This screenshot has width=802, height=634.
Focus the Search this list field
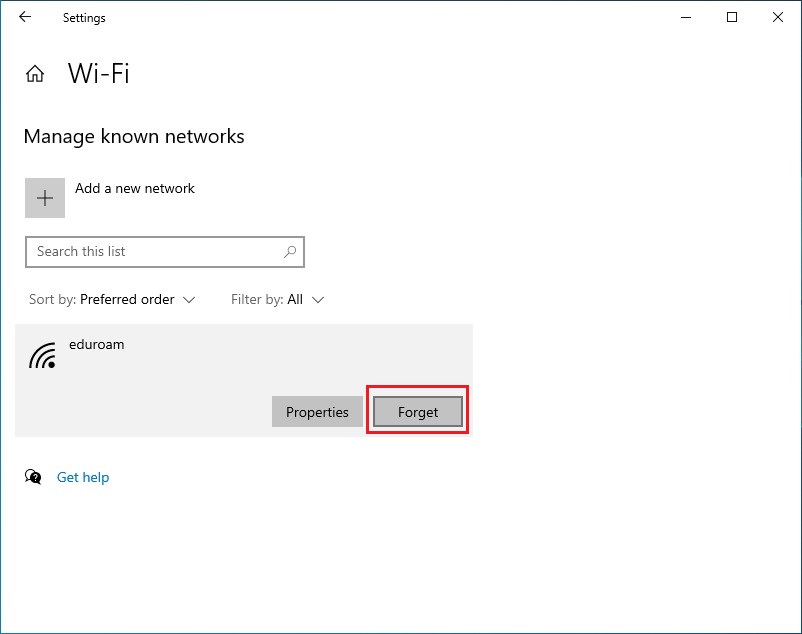(x=165, y=252)
